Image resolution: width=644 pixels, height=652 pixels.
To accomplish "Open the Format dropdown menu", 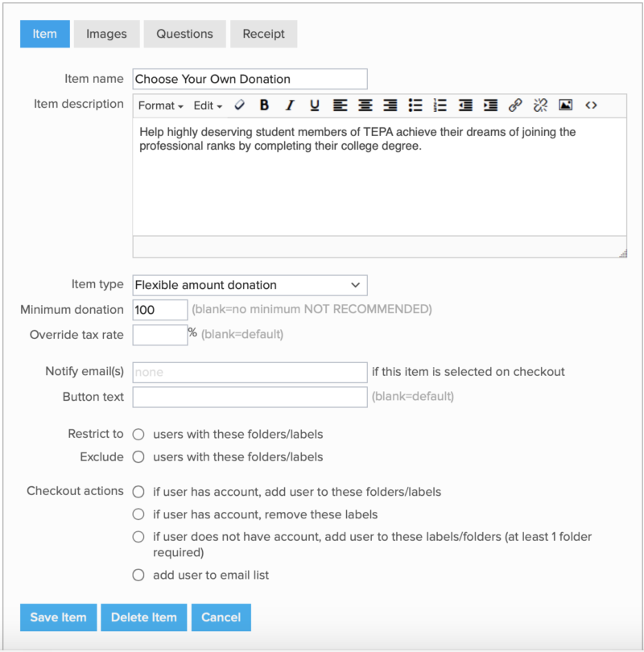I will 160,105.
